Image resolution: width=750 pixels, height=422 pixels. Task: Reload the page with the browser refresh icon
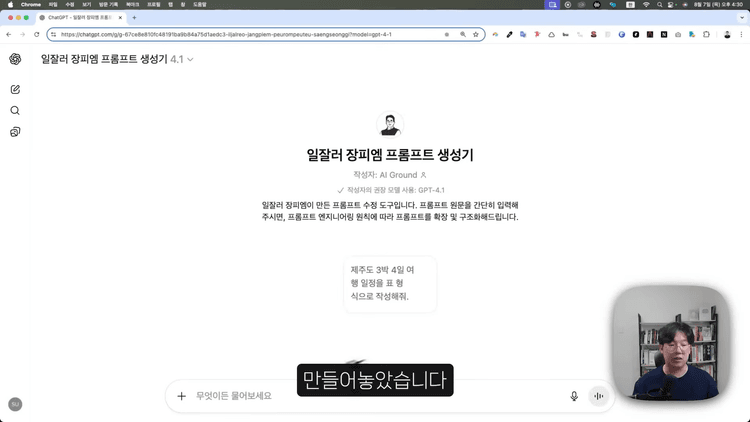[x=37, y=34]
